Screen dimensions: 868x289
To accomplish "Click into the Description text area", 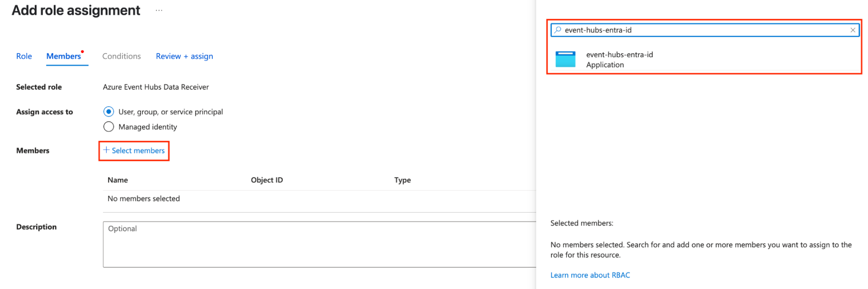I will coord(320,244).
